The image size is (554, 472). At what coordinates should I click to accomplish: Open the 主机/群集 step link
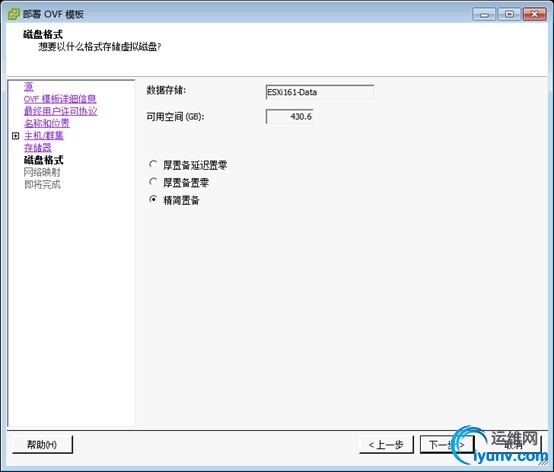44,136
